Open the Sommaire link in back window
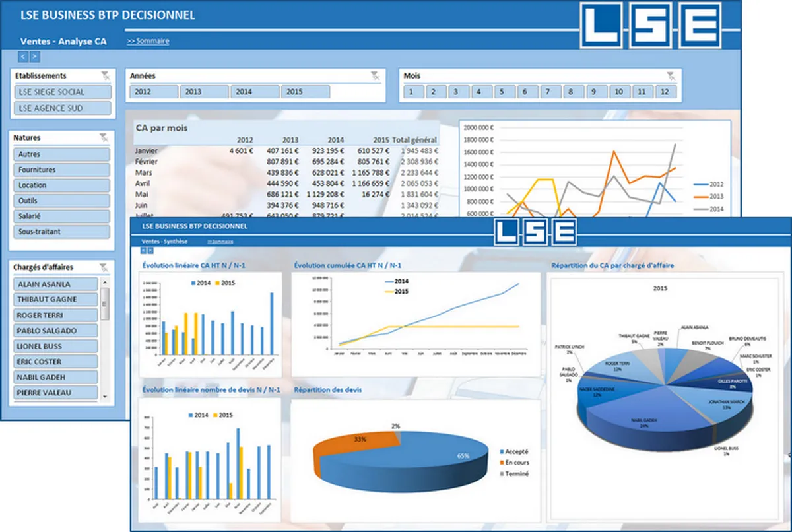This screenshot has width=792, height=532. click(x=148, y=41)
